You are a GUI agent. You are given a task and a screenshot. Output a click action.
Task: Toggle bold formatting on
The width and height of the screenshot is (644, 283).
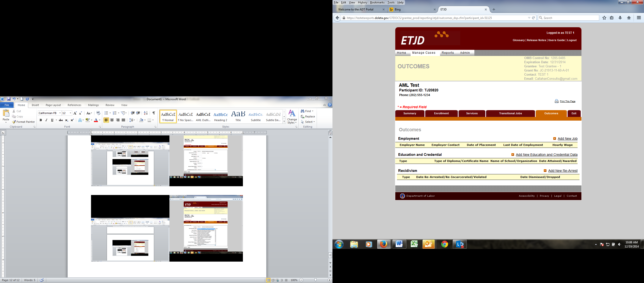click(x=41, y=120)
